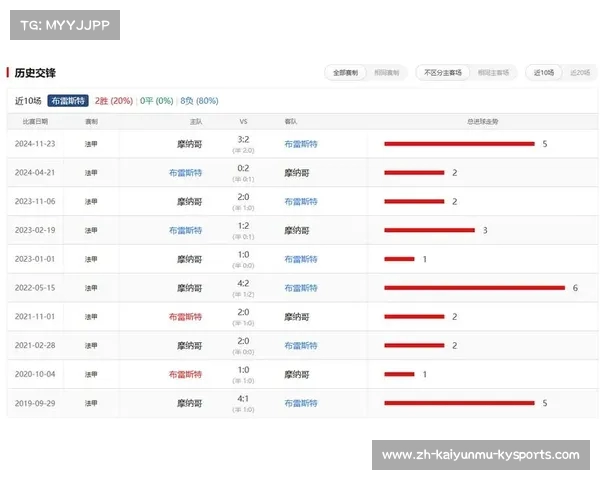Viewport: 600px width, 480px height.
Task: Click the 2:0 score for 2021-02-28
Action: [x=243, y=341]
